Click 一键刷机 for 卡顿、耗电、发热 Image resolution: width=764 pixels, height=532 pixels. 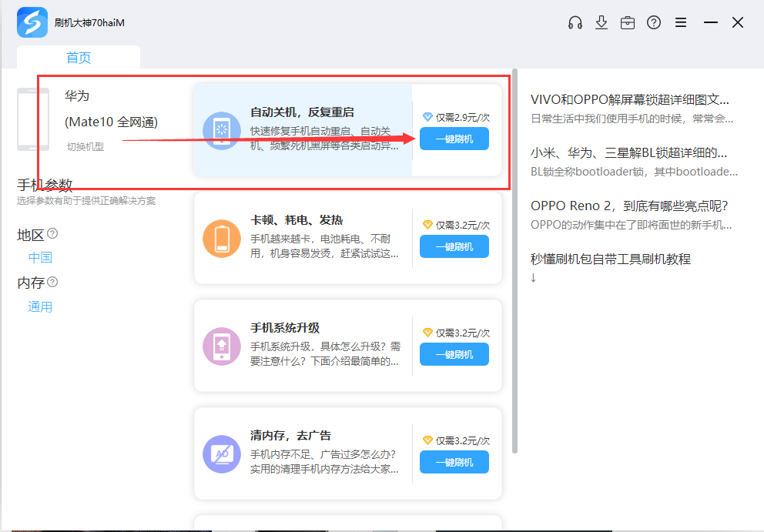click(x=454, y=246)
